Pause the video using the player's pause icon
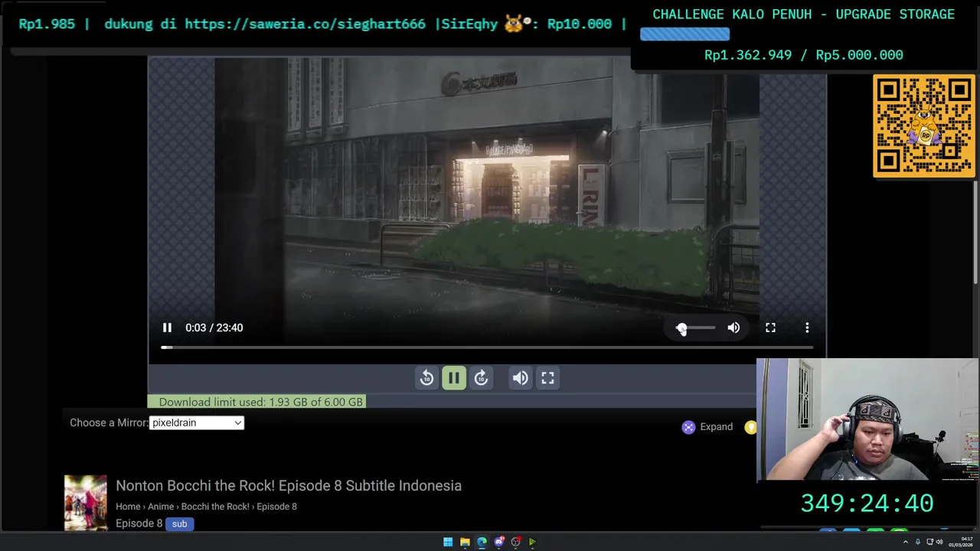Viewport: 980px width, 551px height. click(x=167, y=328)
